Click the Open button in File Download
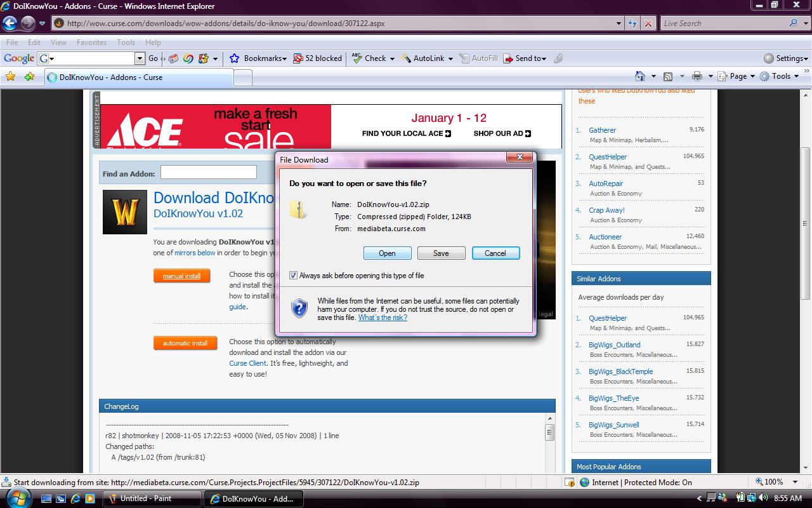This screenshot has height=508, width=812. pos(387,253)
